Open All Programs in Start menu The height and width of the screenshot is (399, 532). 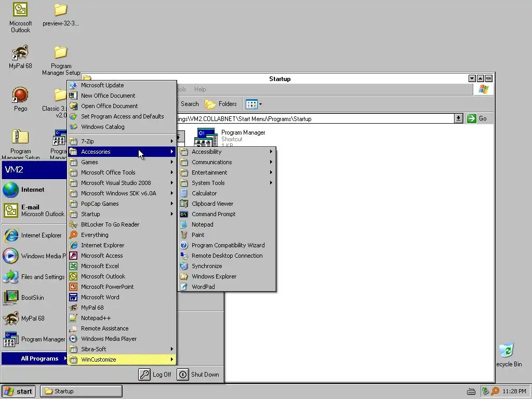pyautogui.click(x=34, y=358)
